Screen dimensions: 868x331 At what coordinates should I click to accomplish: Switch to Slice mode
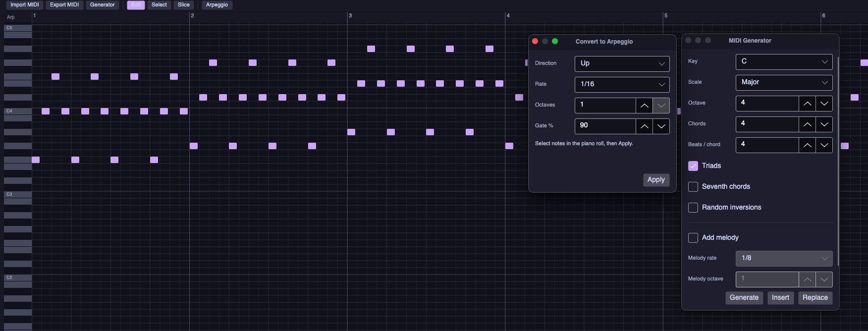[184, 5]
